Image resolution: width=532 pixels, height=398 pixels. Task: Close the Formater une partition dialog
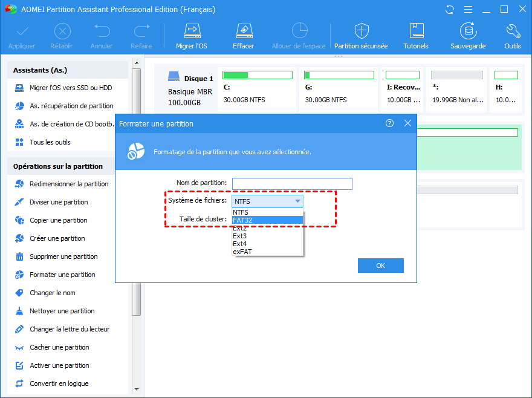tap(407, 123)
